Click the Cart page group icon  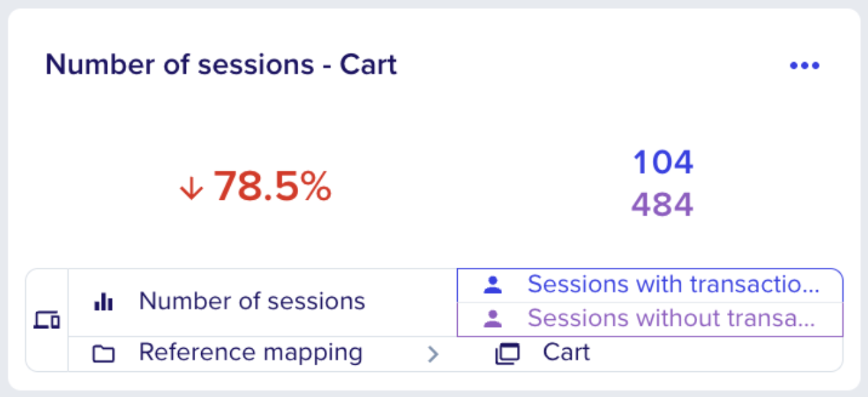(507, 354)
